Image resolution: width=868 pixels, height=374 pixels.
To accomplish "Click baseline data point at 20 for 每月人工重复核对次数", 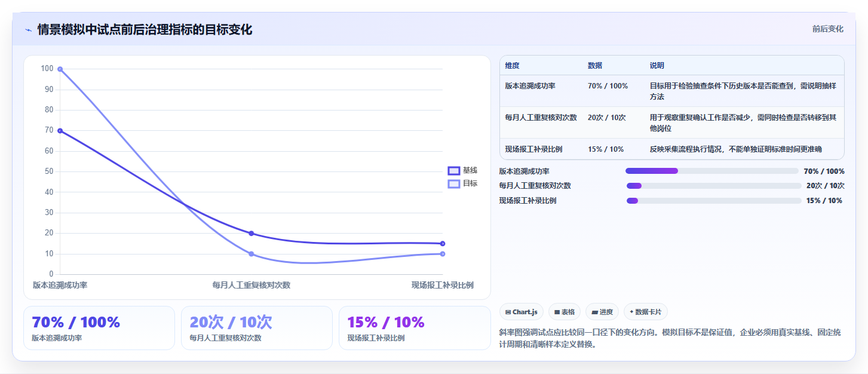I will tap(251, 234).
